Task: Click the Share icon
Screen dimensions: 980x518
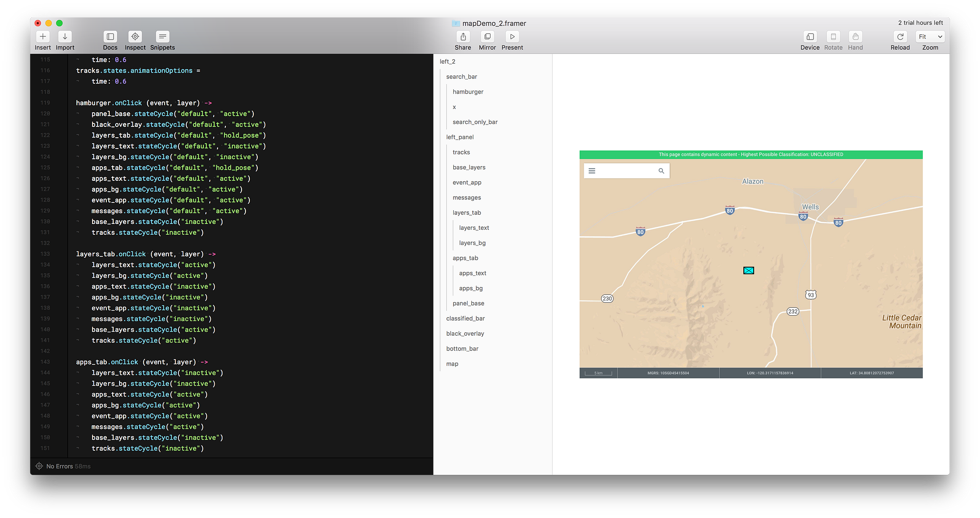Action: [x=463, y=37]
